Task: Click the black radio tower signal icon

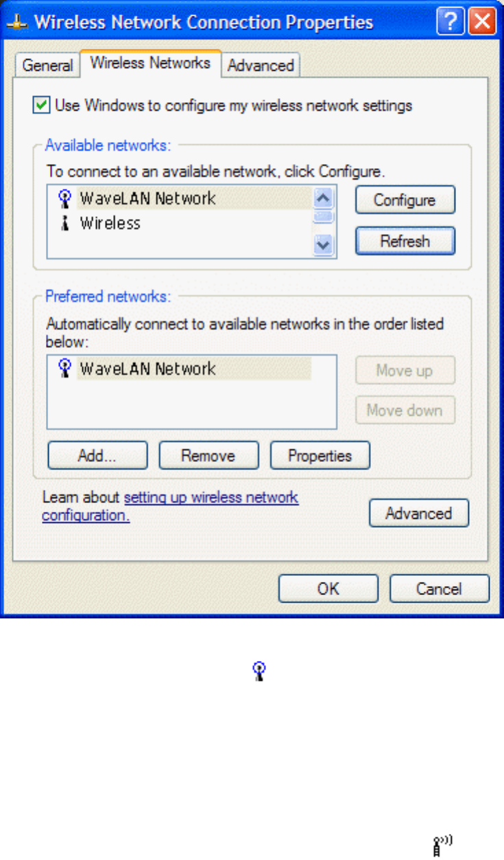Action: click(x=444, y=846)
